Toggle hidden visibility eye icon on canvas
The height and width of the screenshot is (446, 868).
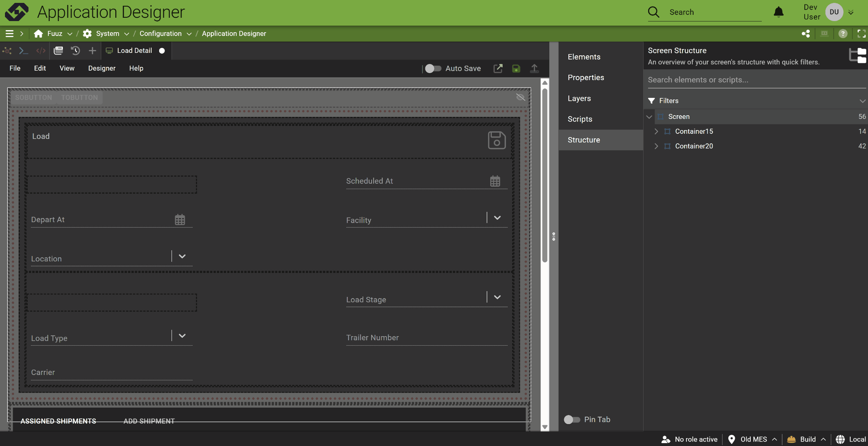click(520, 97)
